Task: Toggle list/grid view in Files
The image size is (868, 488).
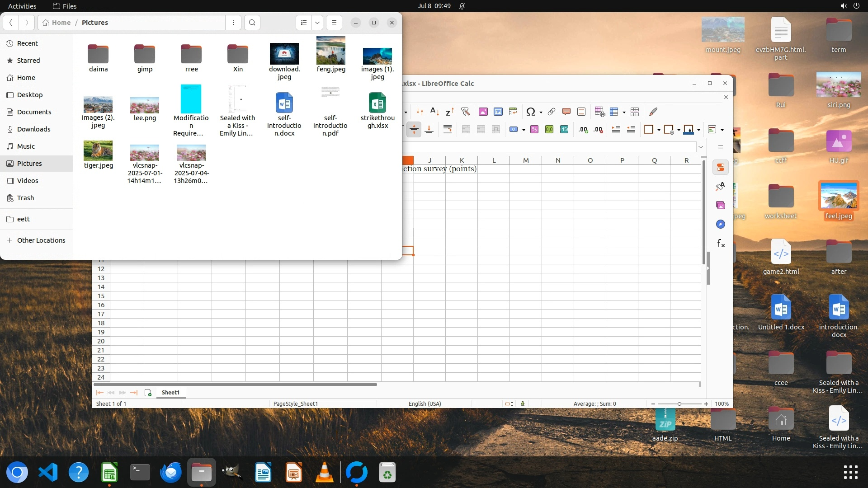Action: click(304, 23)
